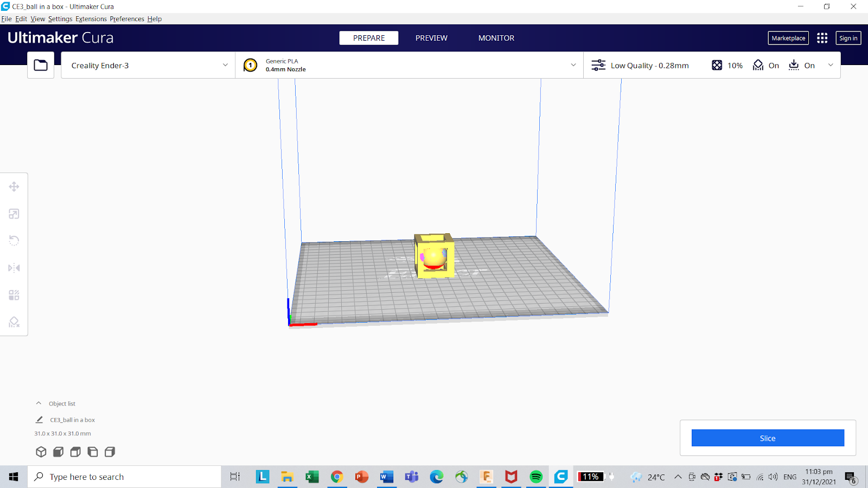Click the Low Quality - 0.28mm profile text
Screen dimensions: 868x488
(650, 66)
